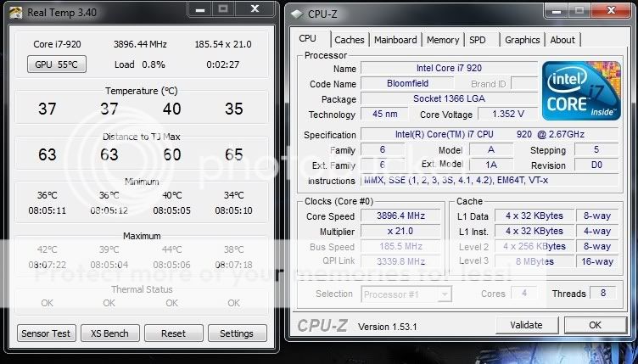Image resolution: width=638 pixels, height=364 pixels.
Task: Click the temperature reading '40'
Action: pos(171,109)
